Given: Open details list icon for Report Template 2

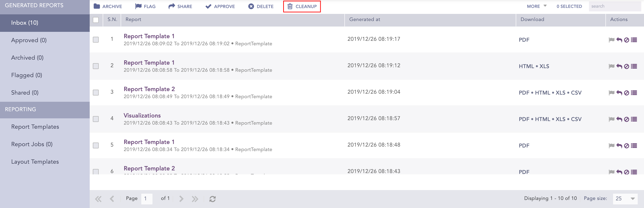Looking at the screenshot, I should (x=634, y=93).
